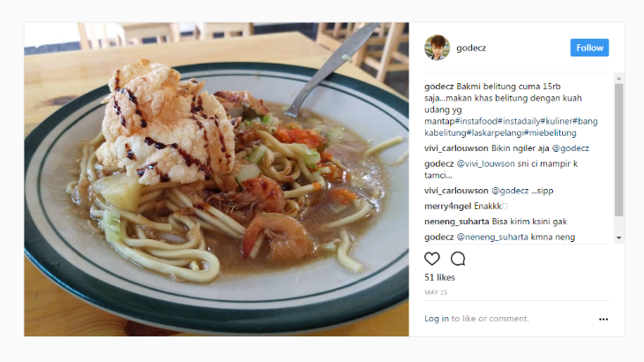Open godecz username in post header
The width and height of the screenshot is (644, 362).
471,48
